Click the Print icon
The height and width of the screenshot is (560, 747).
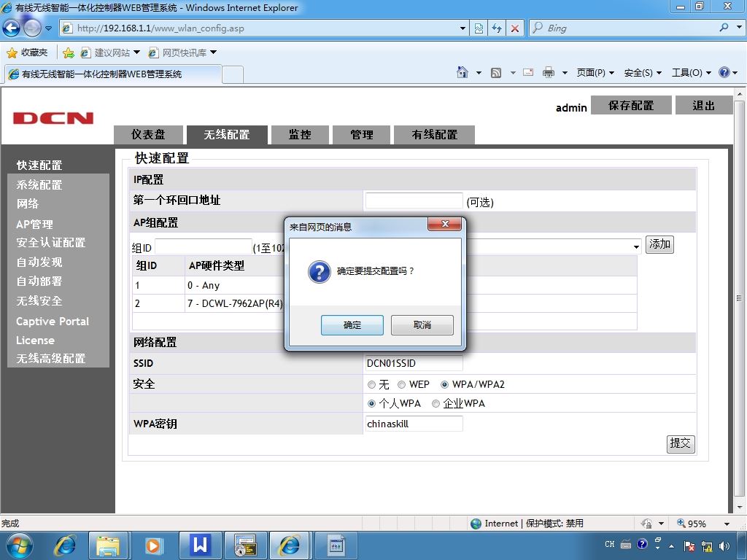[549, 72]
